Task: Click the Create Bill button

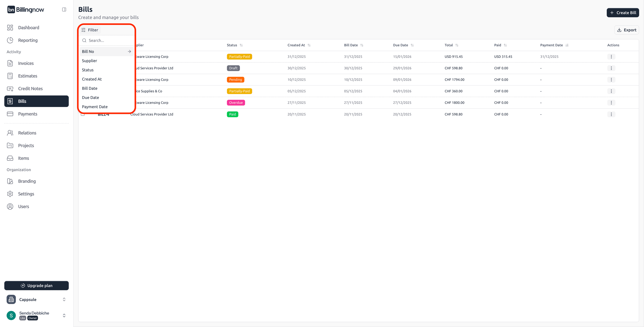Action: [623, 13]
